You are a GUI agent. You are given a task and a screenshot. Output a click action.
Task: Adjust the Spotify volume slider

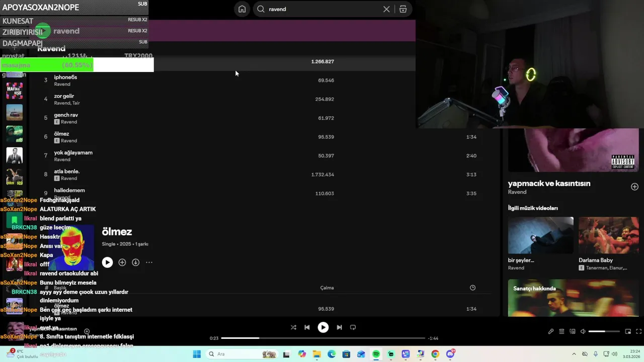[604, 331]
